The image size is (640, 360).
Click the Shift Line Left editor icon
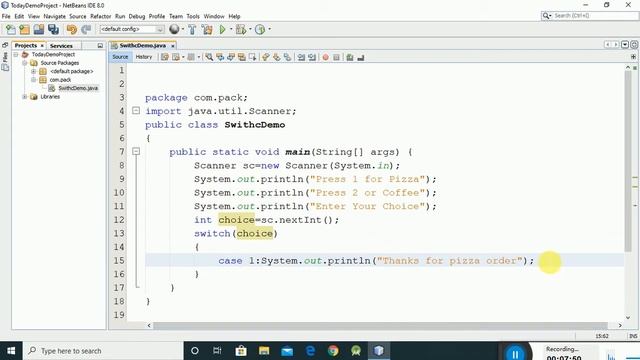coord(301,57)
